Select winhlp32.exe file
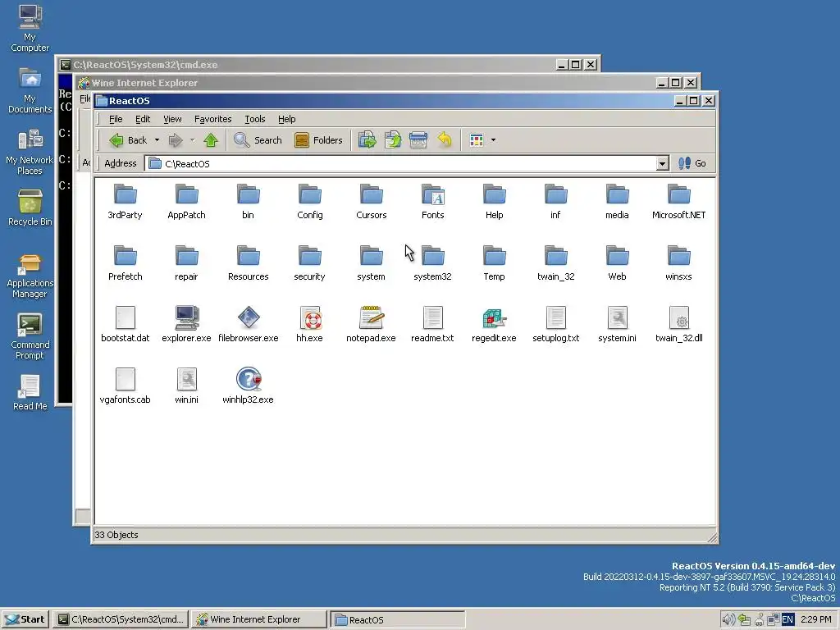 click(248, 386)
